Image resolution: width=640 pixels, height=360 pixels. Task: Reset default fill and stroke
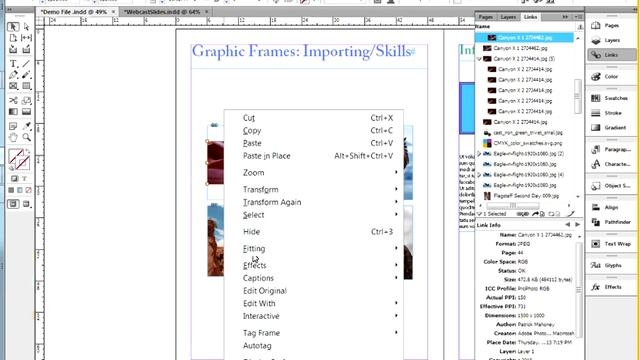[x=11, y=167]
